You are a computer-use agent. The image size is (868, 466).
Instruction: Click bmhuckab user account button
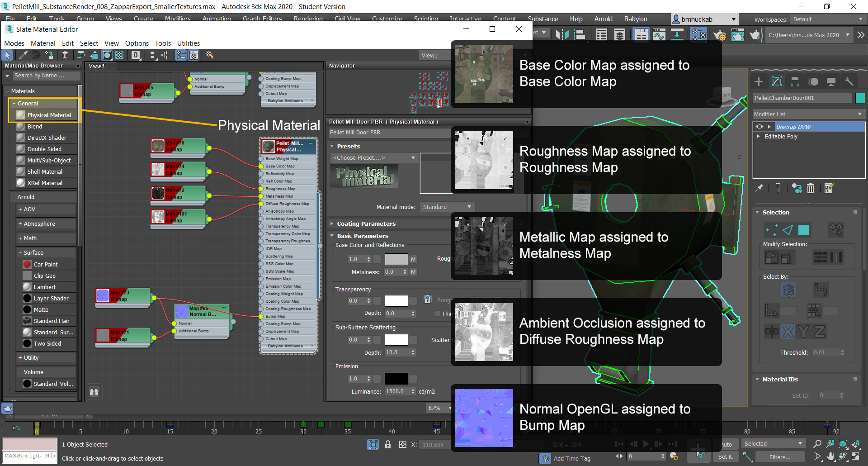pos(704,19)
